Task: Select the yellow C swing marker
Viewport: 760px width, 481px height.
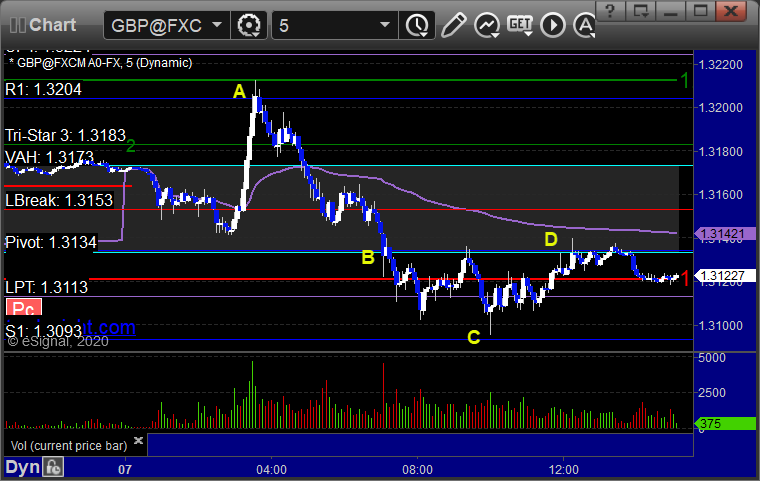Action: pyautogui.click(x=474, y=337)
